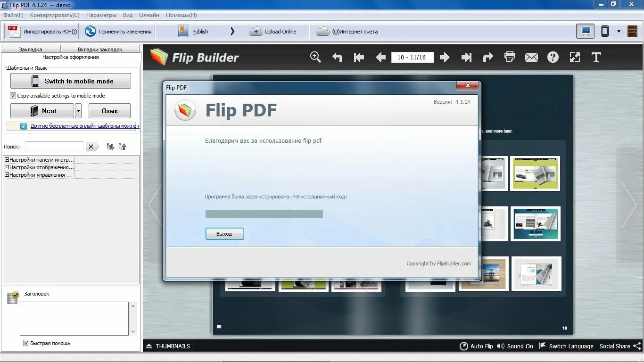Image resolution: width=644 pixels, height=362 pixels.
Task: Open the film strip icon at top right
Action: [x=632, y=31]
